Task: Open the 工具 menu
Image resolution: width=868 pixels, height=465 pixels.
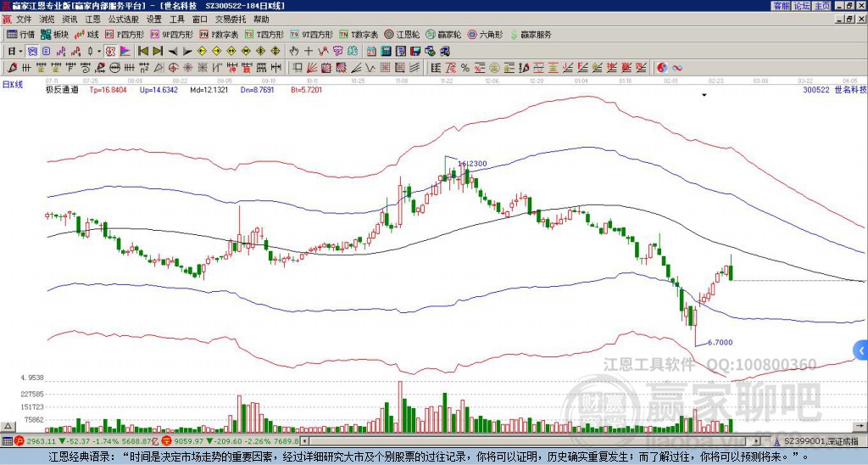Action: pos(177,20)
